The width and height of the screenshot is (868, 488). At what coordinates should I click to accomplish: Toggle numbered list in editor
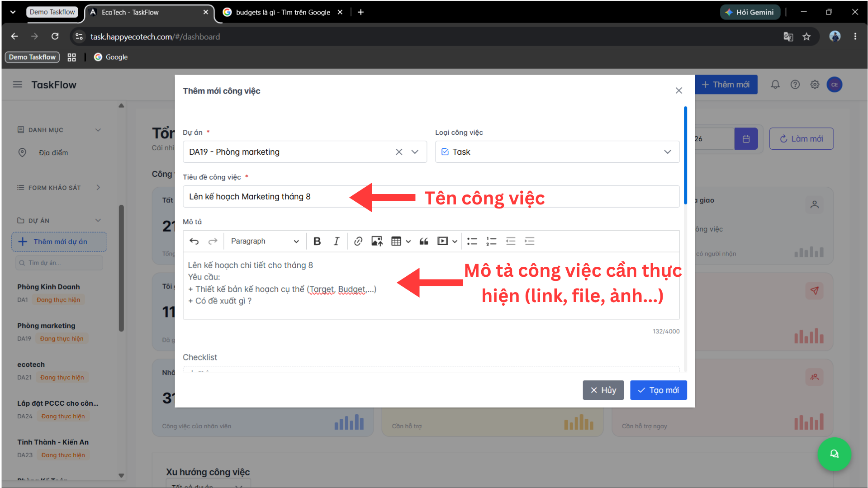coord(491,241)
